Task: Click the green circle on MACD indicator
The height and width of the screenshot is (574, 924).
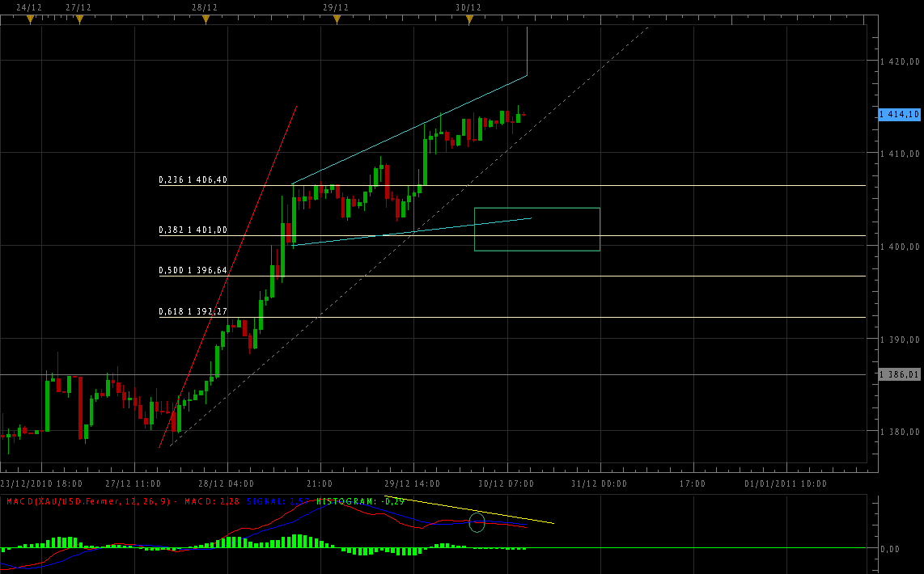Action: (477, 522)
